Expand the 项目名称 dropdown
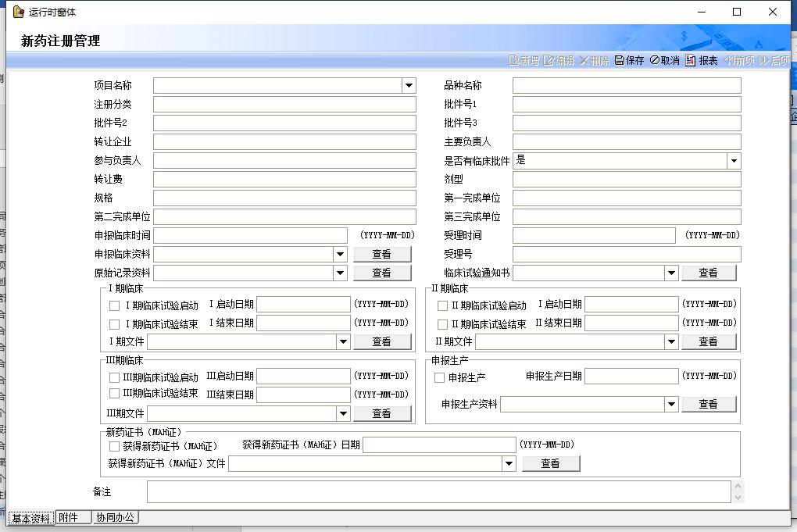797x532 pixels. click(x=409, y=86)
